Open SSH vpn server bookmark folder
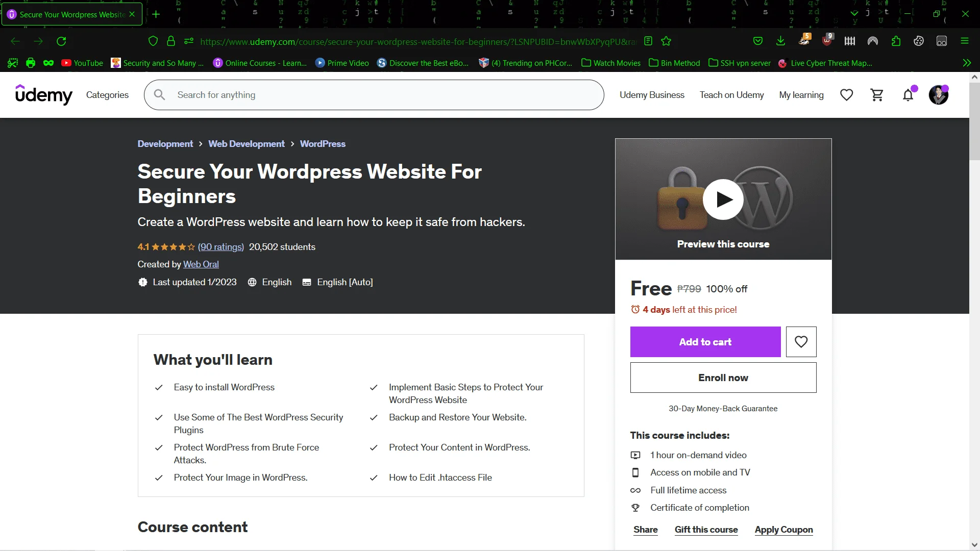This screenshot has height=551, width=980. click(740, 63)
